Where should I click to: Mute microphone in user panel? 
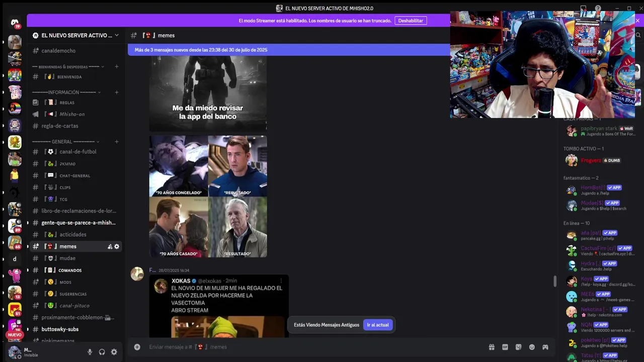coord(90,352)
